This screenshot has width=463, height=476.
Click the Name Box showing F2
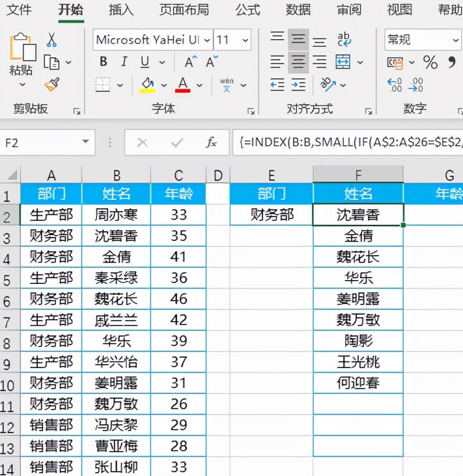48,143
